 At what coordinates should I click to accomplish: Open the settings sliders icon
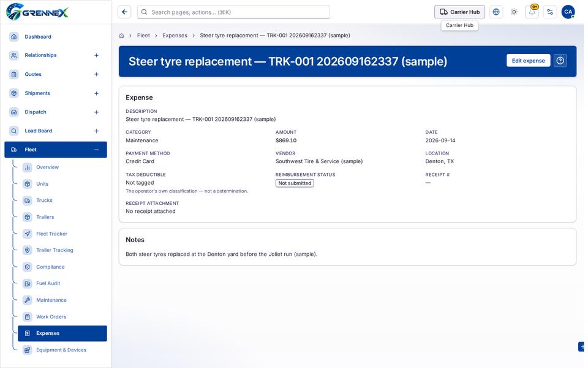[550, 12]
